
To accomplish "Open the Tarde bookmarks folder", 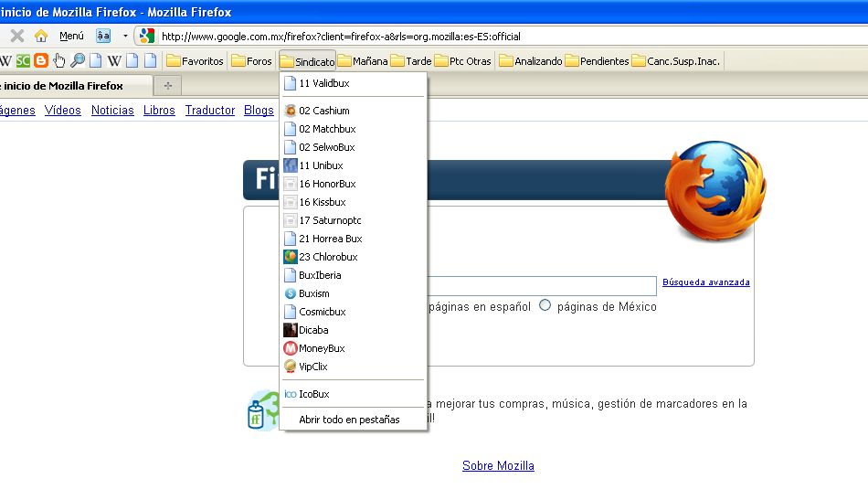I will 411,61.
